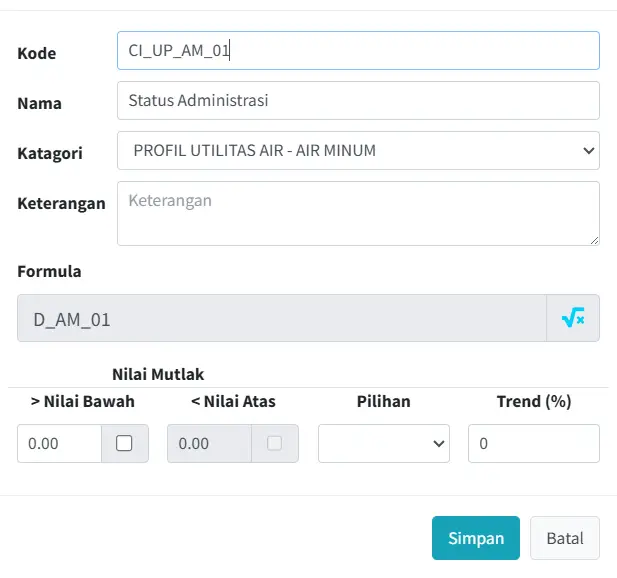
Task: Click the Keterangan textarea resize handle
Action: coord(594,240)
